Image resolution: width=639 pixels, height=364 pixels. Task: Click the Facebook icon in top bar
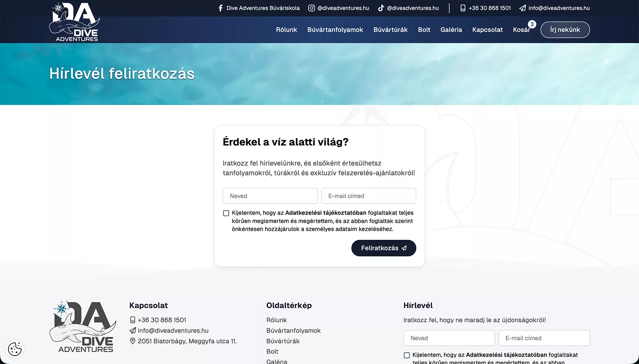tap(220, 8)
